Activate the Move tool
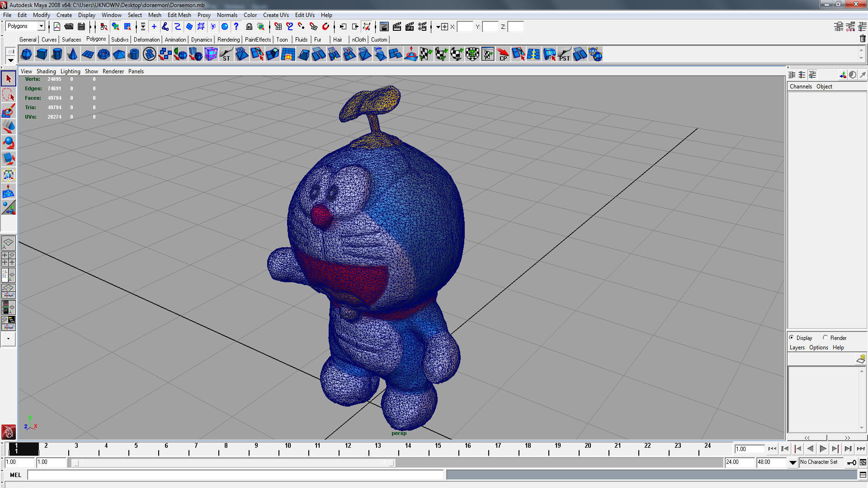The width and height of the screenshot is (868, 488). tap(8, 127)
